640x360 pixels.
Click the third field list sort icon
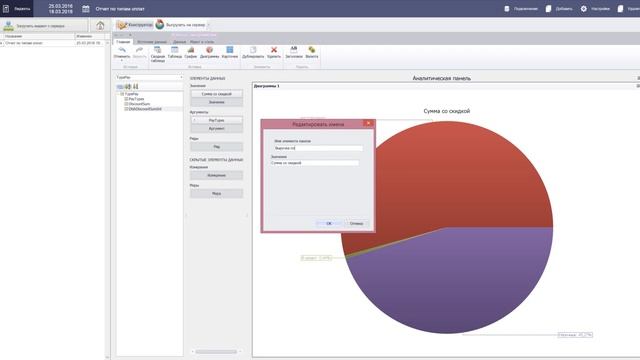(136, 87)
